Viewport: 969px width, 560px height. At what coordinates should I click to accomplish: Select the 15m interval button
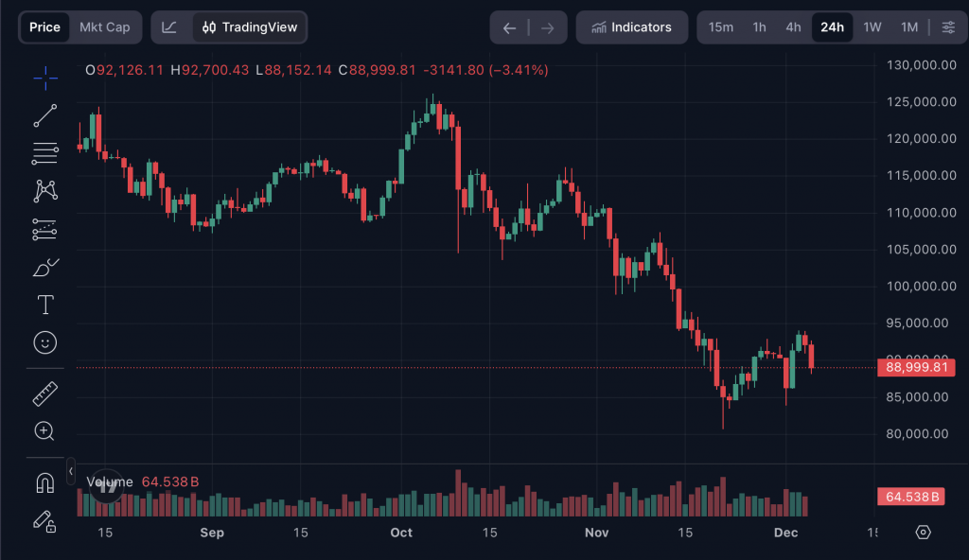point(721,27)
